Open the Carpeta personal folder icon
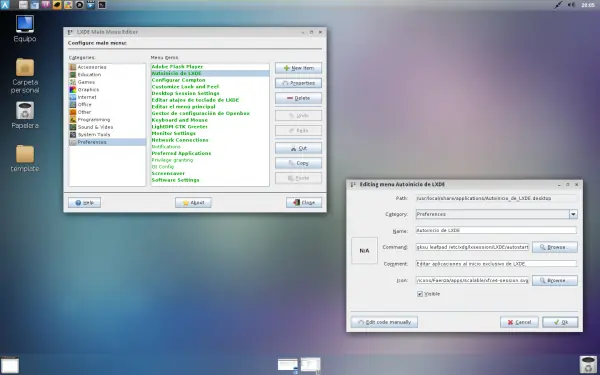This screenshot has height=375, width=600. point(25,75)
